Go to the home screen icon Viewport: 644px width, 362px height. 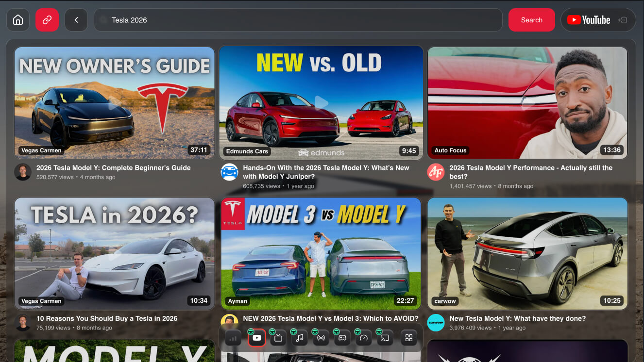tap(18, 20)
